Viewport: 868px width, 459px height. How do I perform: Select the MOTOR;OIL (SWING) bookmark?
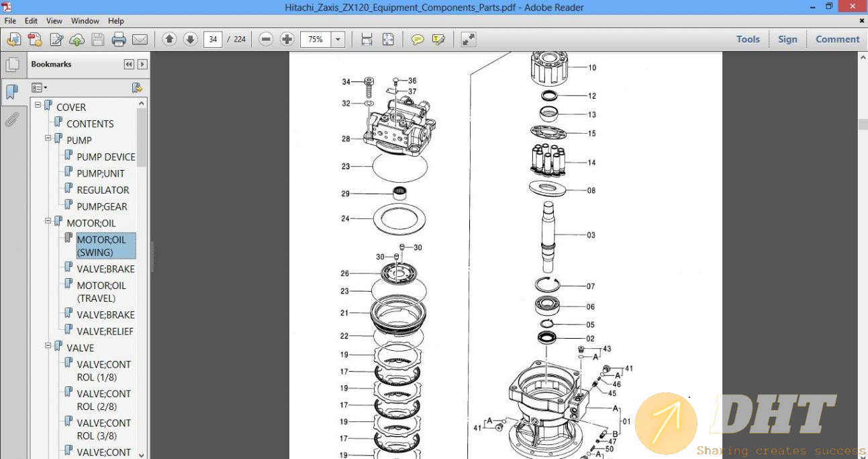[106, 246]
